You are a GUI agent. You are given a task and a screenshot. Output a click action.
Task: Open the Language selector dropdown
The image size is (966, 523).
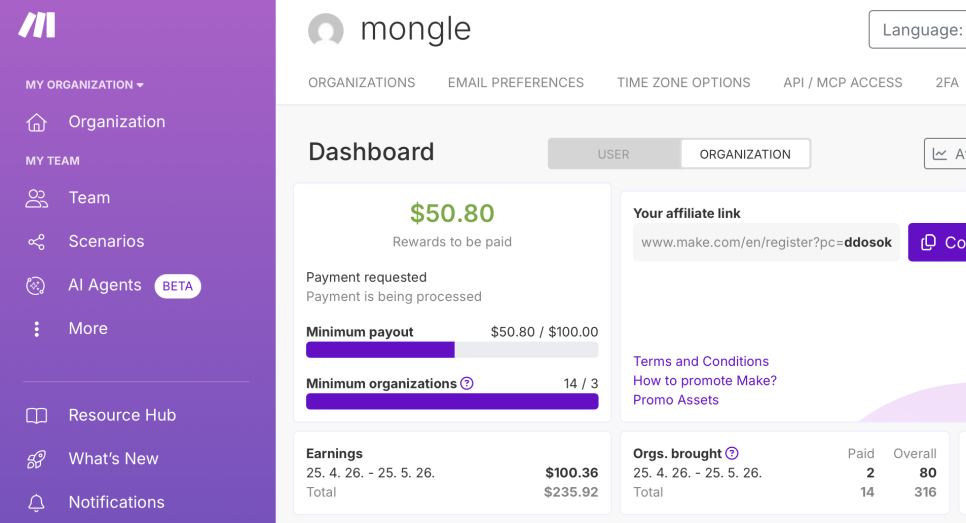click(918, 30)
